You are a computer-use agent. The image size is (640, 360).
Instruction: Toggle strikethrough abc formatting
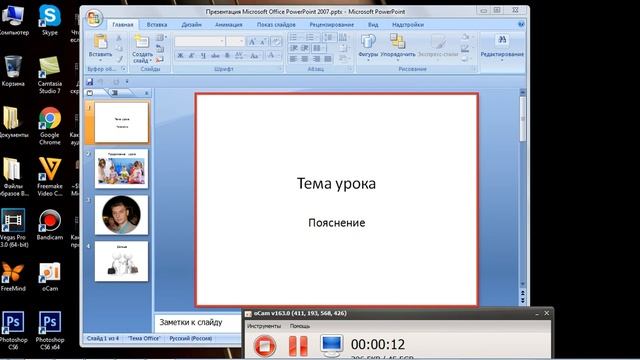[215, 56]
